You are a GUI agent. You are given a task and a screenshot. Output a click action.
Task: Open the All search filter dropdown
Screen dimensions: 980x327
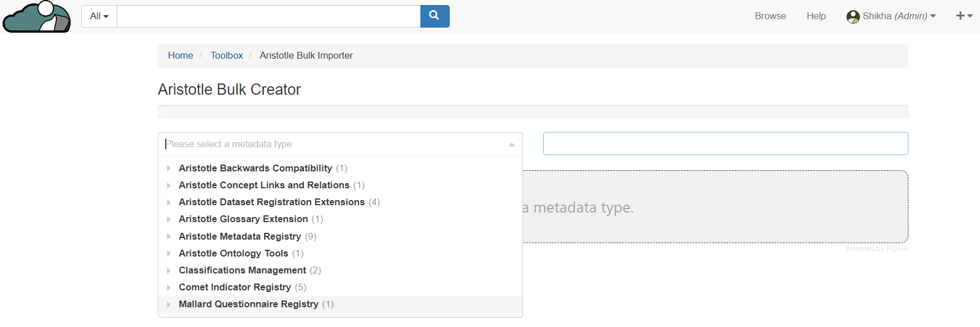[99, 16]
